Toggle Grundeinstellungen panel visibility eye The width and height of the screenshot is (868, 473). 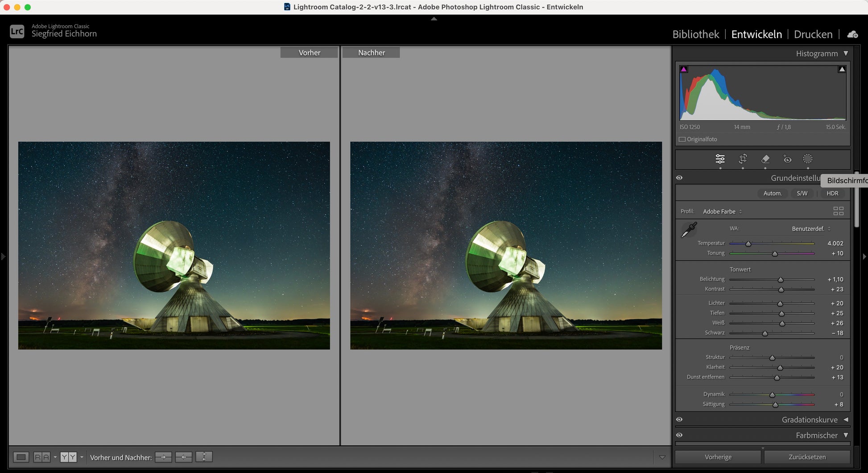(x=679, y=178)
